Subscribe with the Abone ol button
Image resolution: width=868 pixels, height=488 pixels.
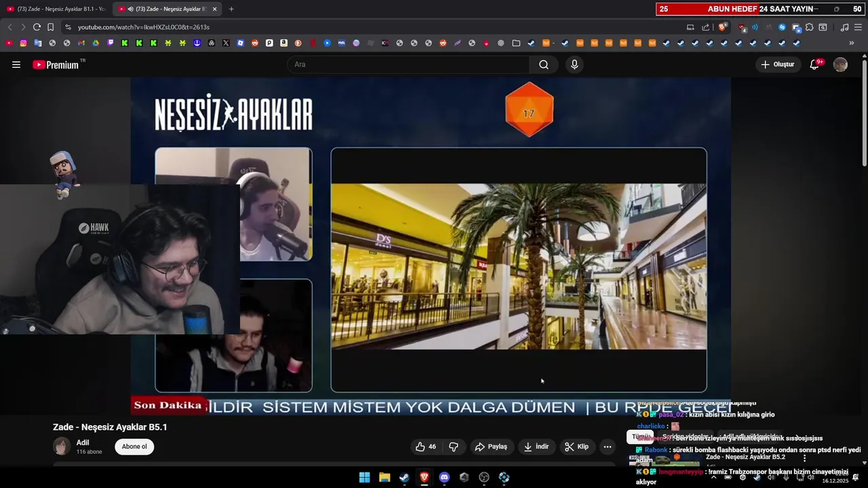(134, 447)
